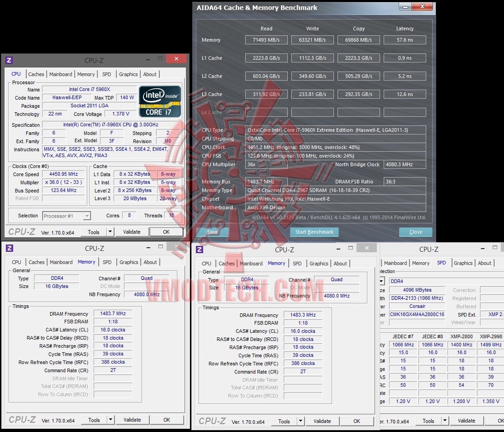Close the AIDA64 Cache & Memory Benchmark
The image size is (504, 432).
pos(415,232)
